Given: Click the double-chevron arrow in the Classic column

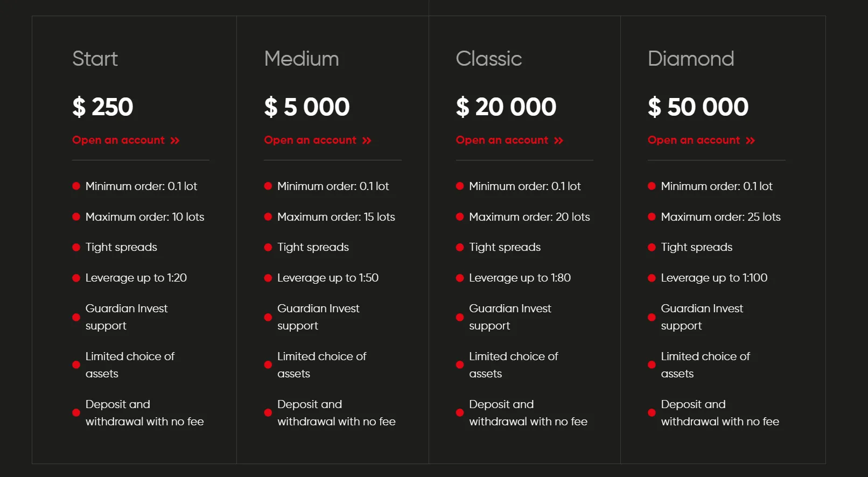Looking at the screenshot, I should (x=558, y=141).
